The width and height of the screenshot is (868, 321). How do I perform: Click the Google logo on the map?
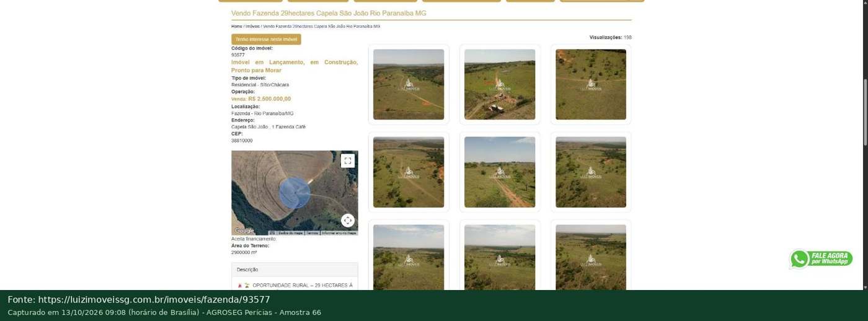[244, 231]
